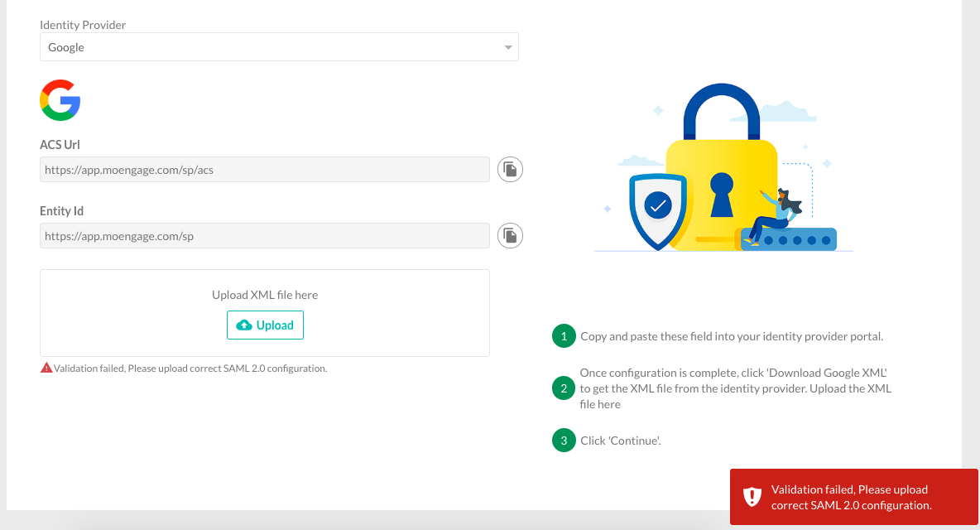
Task: Click the 'Upload XML file here' text
Action: click(x=265, y=295)
